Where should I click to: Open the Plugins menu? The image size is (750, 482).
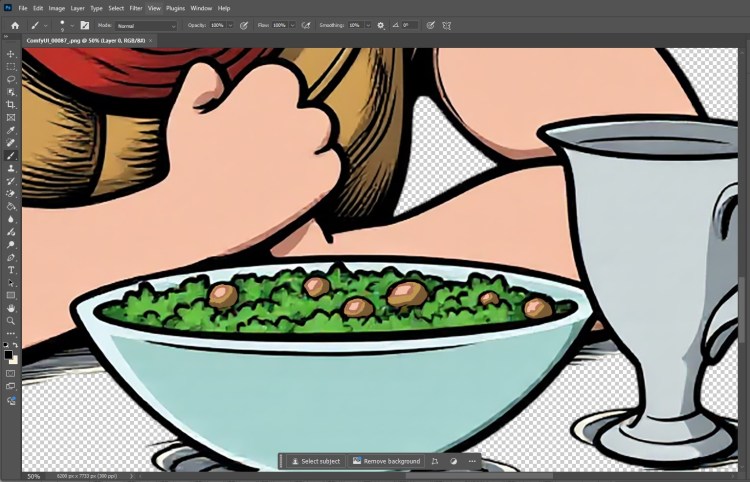point(175,8)
